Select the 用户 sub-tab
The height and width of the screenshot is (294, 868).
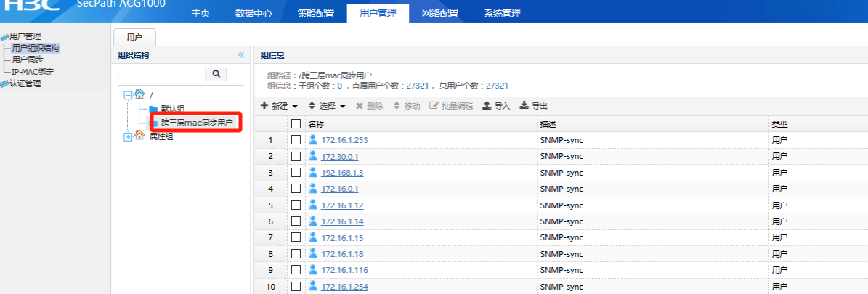pos(134,37)
